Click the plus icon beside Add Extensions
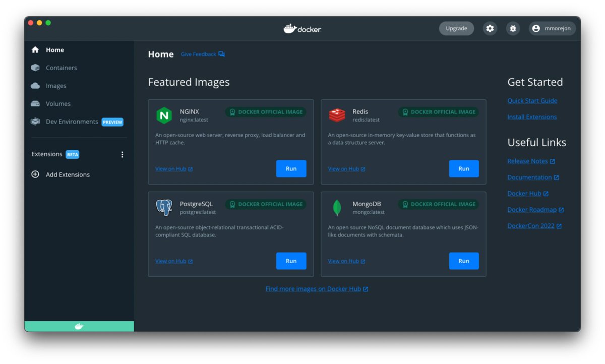Viewport: 605px width, 364px height. [x=35, y=174]
